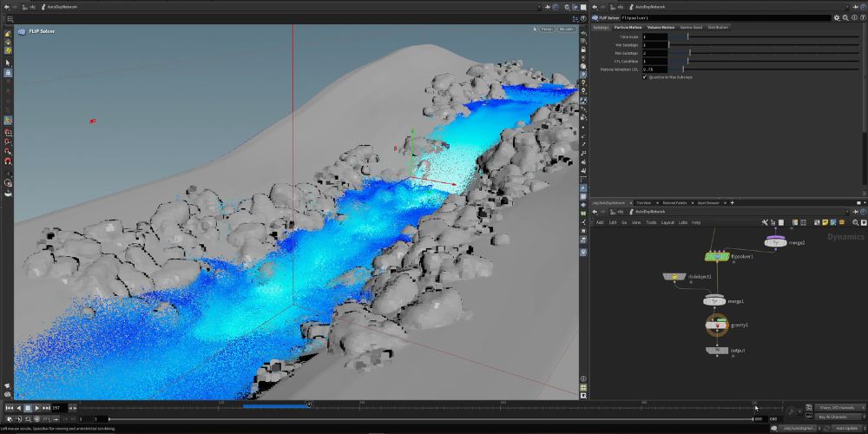
Task: Toggle Quantize to Max Substeps checkbox
Action: click(644, 77)
